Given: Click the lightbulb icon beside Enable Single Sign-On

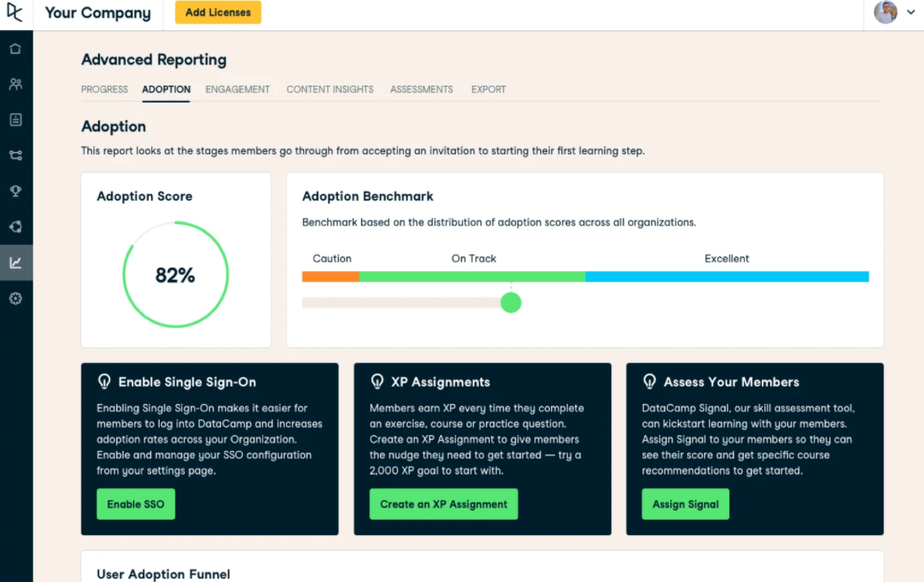Looking at the screenshot, I should [104, 382].
